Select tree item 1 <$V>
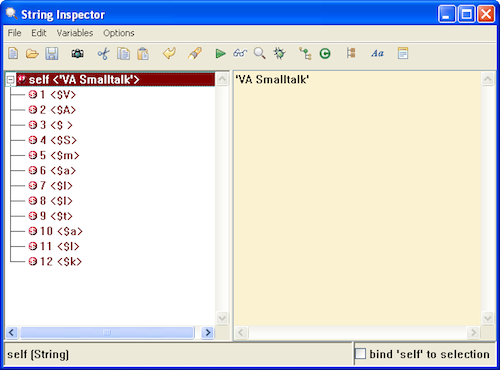500x370 pixels. tap(52, 95)
